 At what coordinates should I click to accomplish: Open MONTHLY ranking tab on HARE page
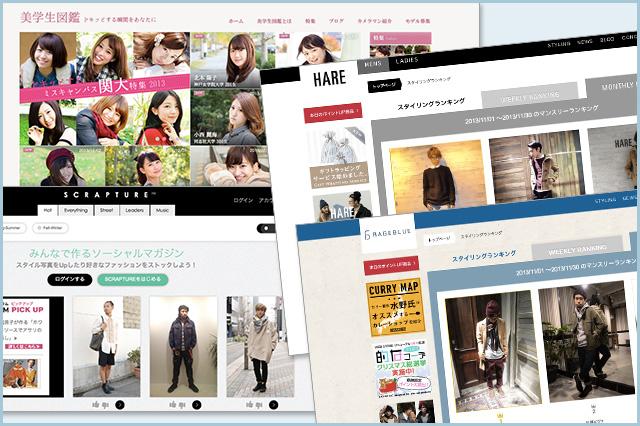pyautogui.click(x=612, y=87)
